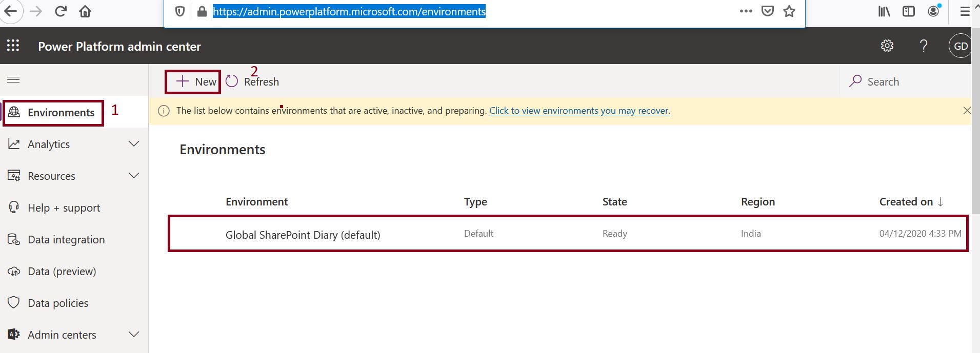Select Data (preview) in the sidebar

(62, 271)
